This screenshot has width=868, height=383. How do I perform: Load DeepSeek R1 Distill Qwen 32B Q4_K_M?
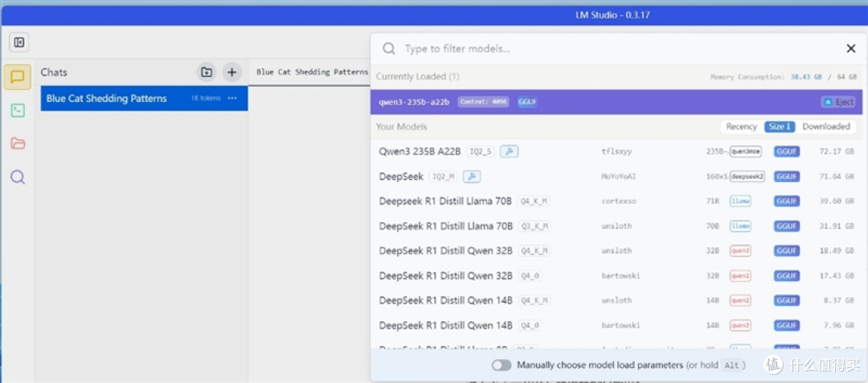616,251
